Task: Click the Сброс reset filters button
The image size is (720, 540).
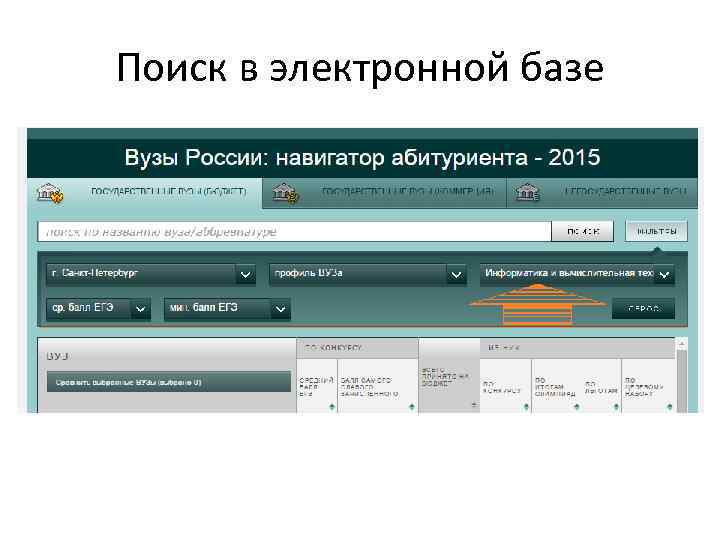Action: [643, 309]
